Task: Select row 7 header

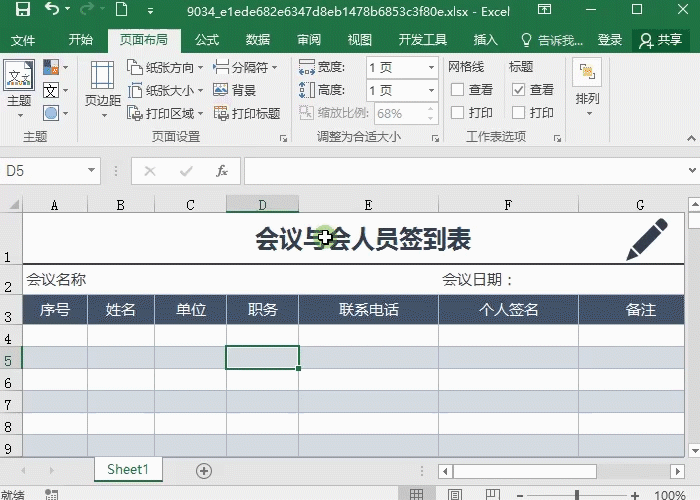Action: pyautogui.click(x=10, y=404)
